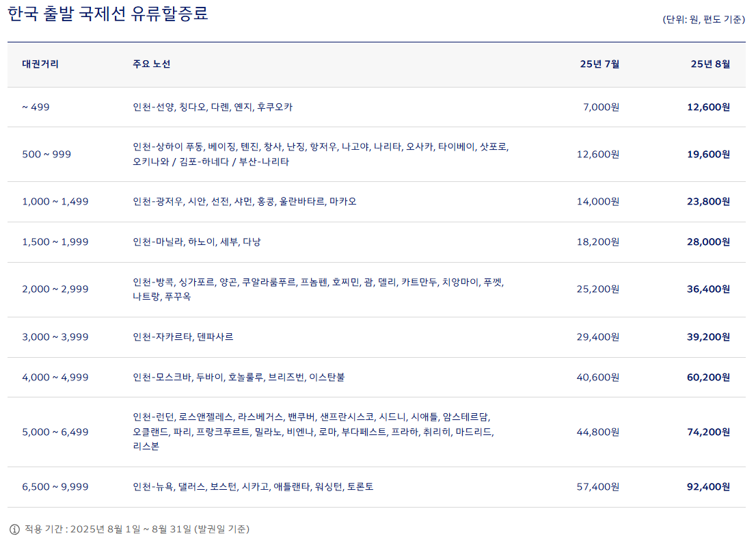Click route text 인천-모스크바, 두바이, 호놀룰루

click(x=239, y=378)
